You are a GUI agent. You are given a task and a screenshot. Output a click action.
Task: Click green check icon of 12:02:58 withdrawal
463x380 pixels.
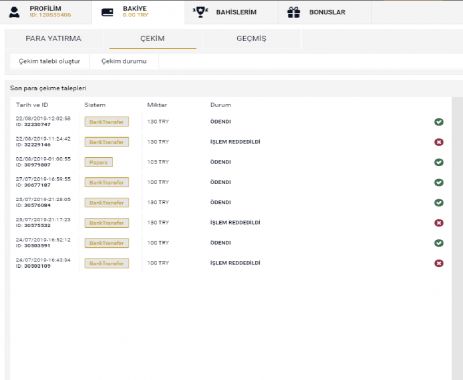coord(439,122)
